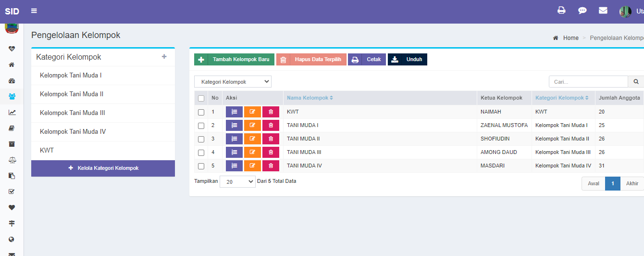Image resolution: width=644 pixels, height=256 pixels.
Task: Click ketua name SHOFIUDIN
Action: (x=495, y=139)
